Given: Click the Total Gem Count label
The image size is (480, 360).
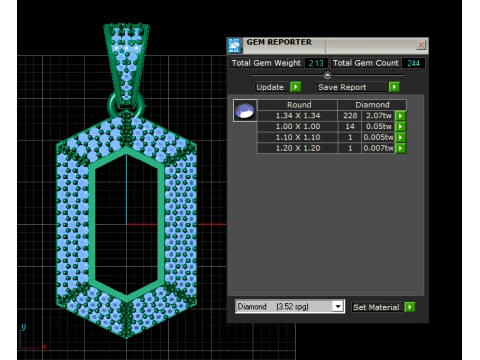Looking at the screenshot, I should point(366,63).
